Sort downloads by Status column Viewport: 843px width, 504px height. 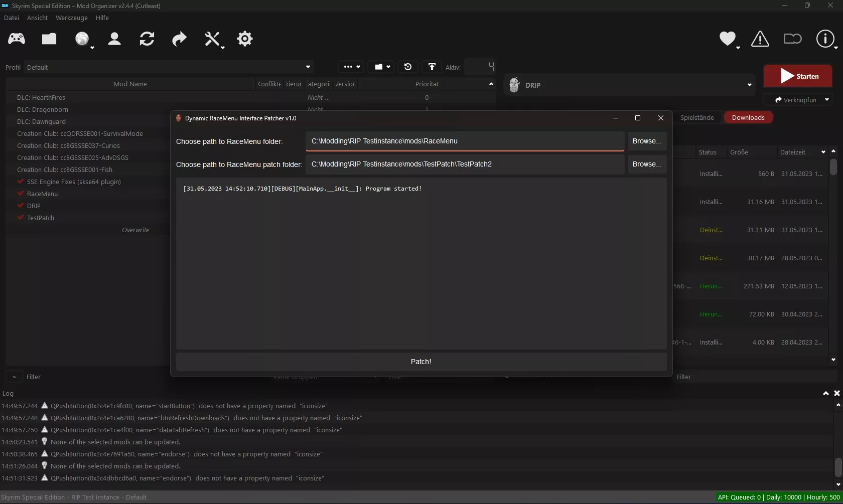pyautogui.click(x=711, y=152)
